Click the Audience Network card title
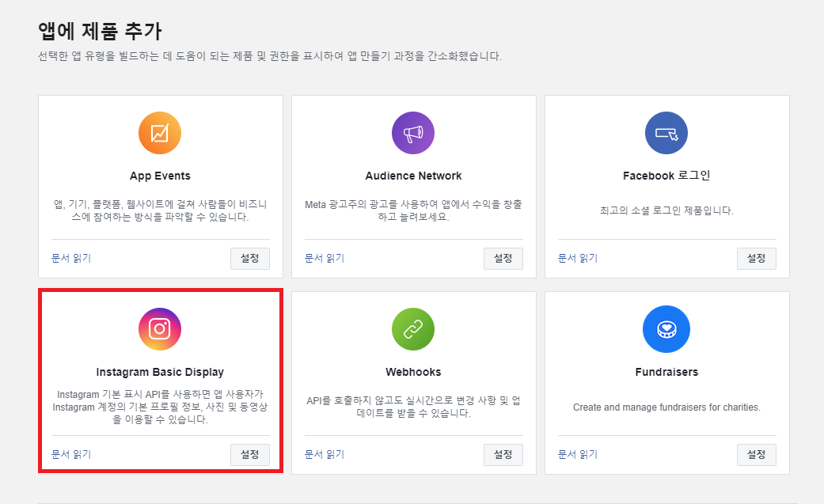This screenshot has height=504, width=824. [413, 176]
